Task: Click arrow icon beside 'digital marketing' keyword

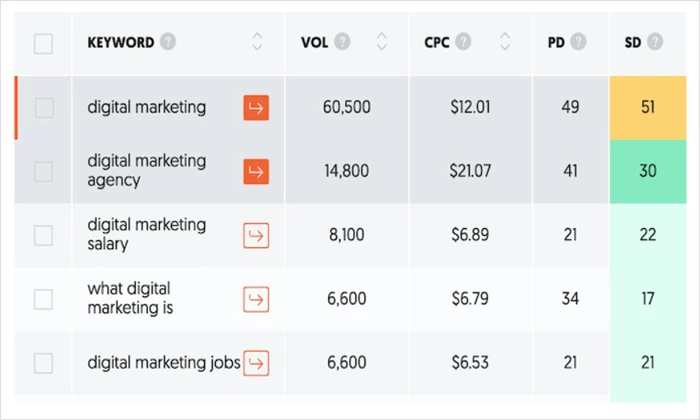Action: point(256,108)
